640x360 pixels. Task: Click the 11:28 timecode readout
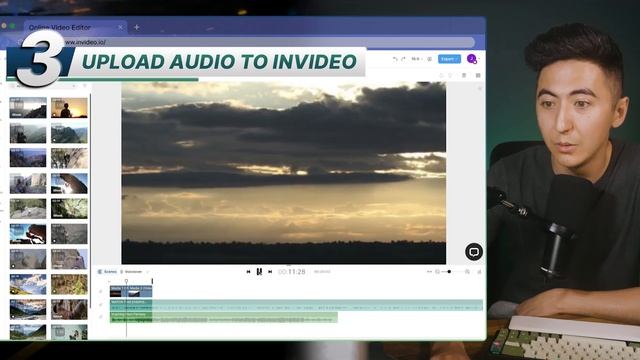click(291, 272)
